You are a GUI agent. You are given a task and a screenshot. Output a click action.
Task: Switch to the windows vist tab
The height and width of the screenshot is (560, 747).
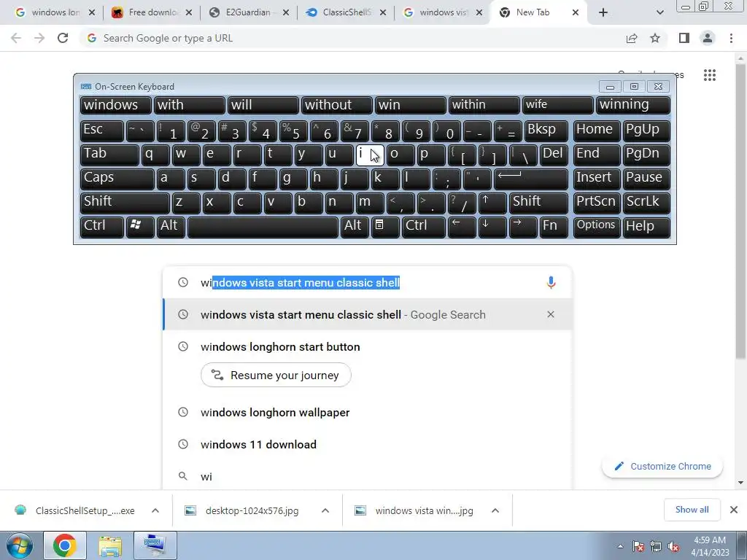[x=443, y=12]
